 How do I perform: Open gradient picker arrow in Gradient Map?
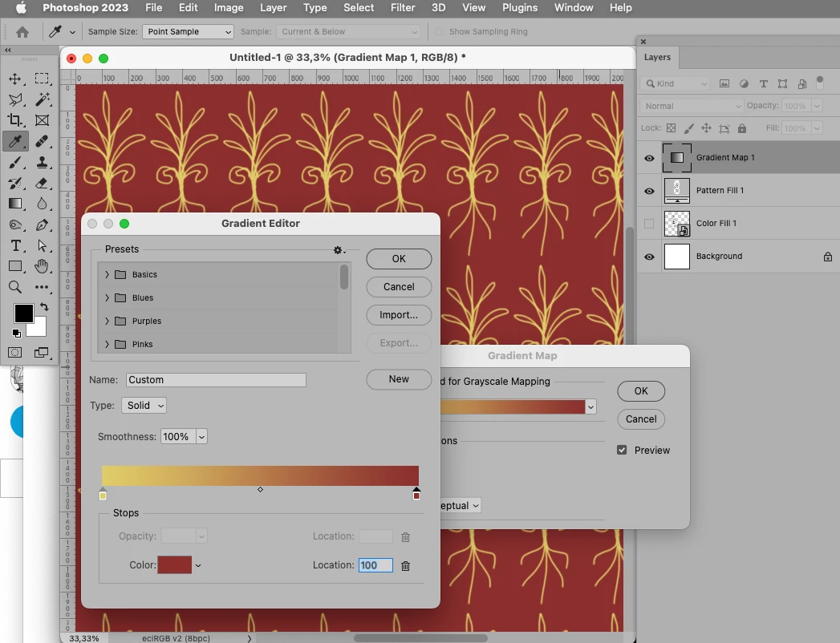coord(590,407)
